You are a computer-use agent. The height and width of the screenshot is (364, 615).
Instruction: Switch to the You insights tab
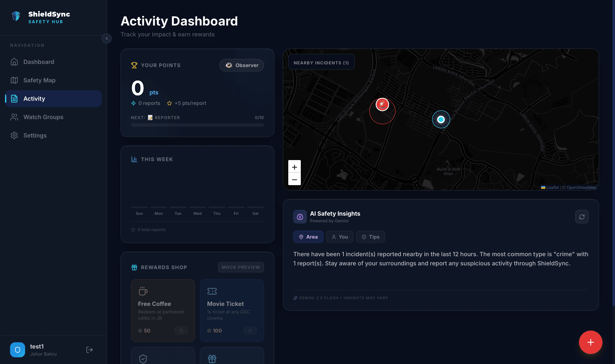tap(340, 237)
